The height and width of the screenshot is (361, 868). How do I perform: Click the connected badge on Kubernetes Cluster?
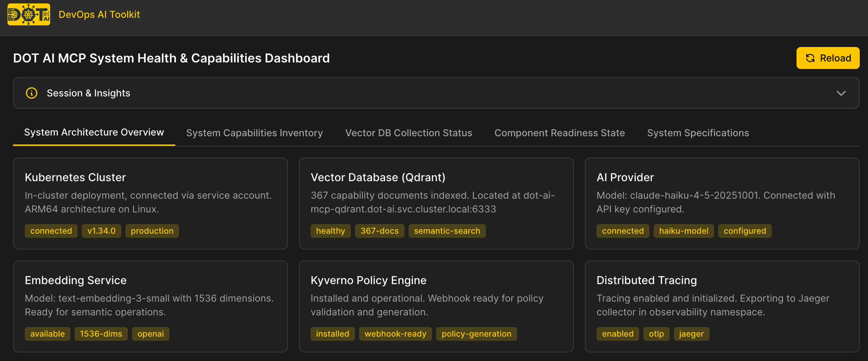point(51,231)
